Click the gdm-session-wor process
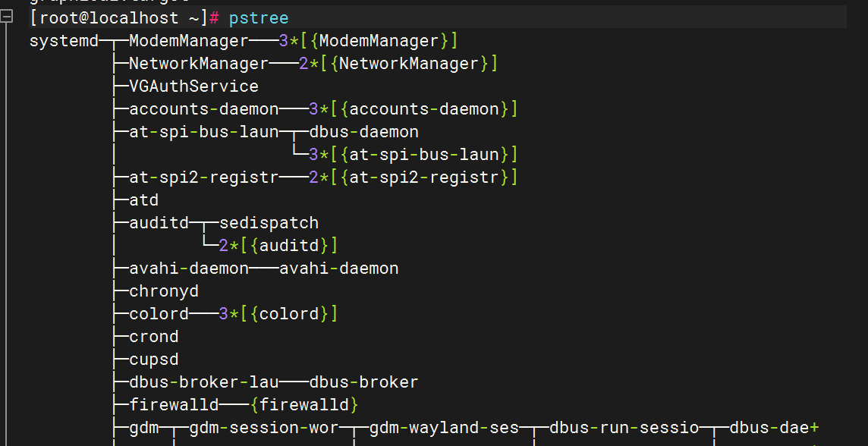 [264, 428]
